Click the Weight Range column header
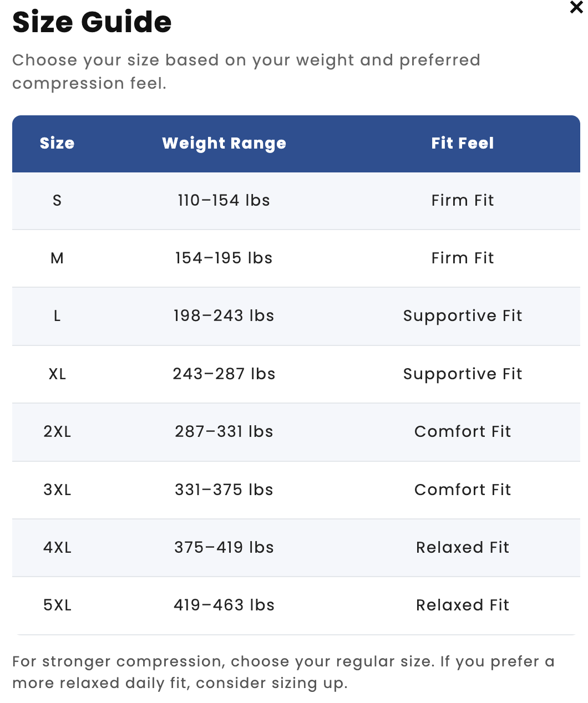The height and width of the screenshot is (703, 588). 224,144
